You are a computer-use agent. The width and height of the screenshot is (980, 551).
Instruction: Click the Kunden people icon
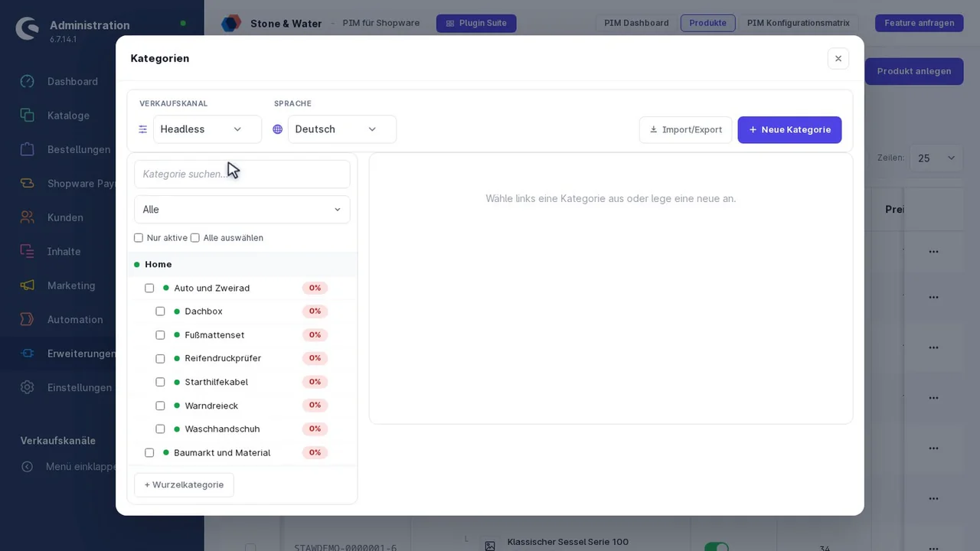[28, 217]
